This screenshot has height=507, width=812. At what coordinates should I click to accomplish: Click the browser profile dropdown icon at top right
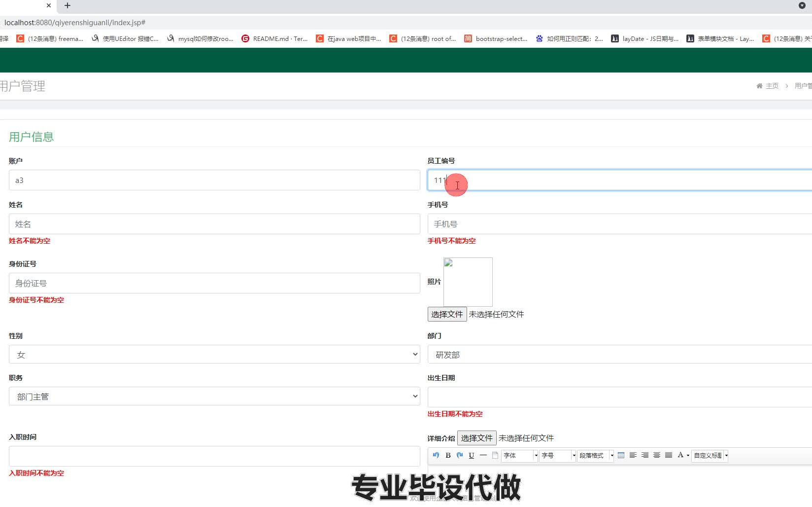pos(802,5)
